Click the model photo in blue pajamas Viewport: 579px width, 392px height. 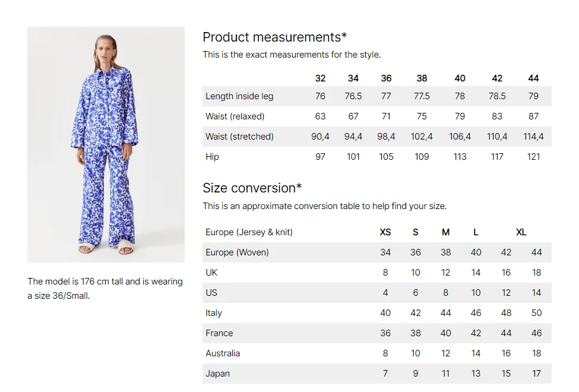106,144
